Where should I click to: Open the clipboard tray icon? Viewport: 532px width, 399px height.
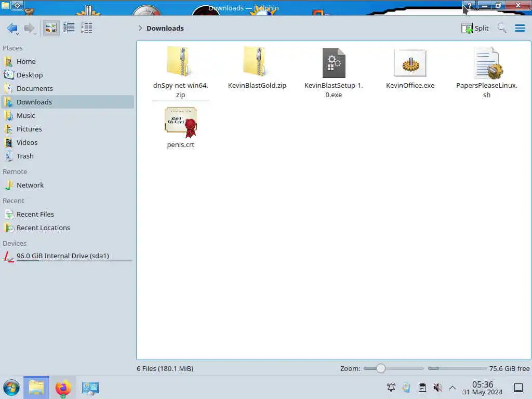tap(422, 387)
